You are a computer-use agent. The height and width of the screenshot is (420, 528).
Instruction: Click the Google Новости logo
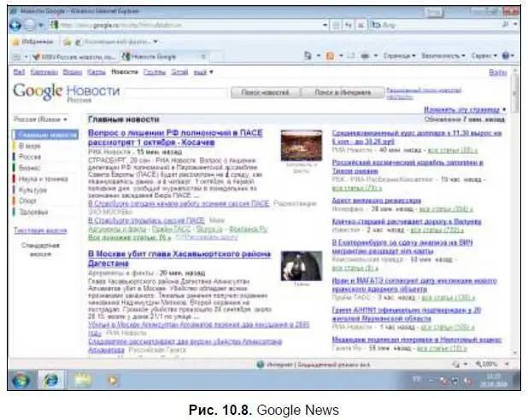66,91
